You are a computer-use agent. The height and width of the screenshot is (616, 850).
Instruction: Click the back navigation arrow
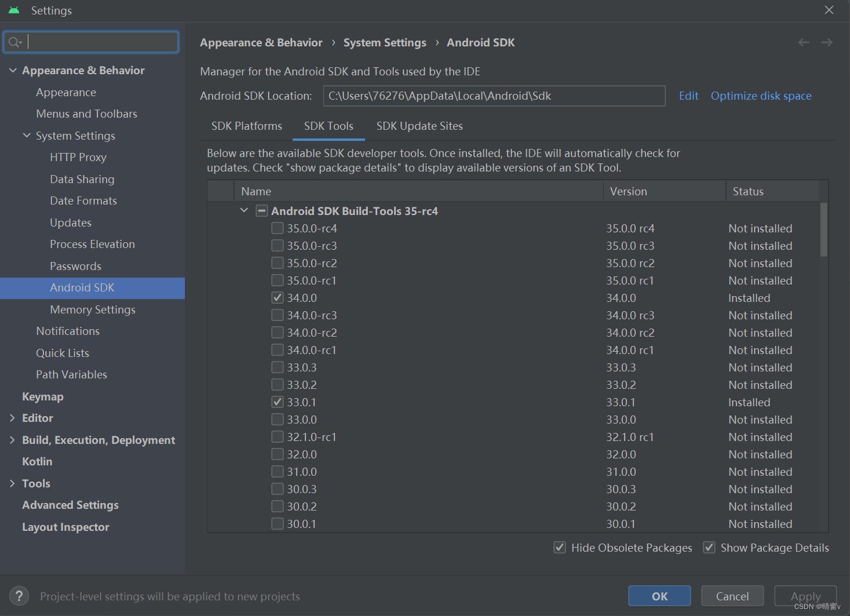[x=804, y=42]
